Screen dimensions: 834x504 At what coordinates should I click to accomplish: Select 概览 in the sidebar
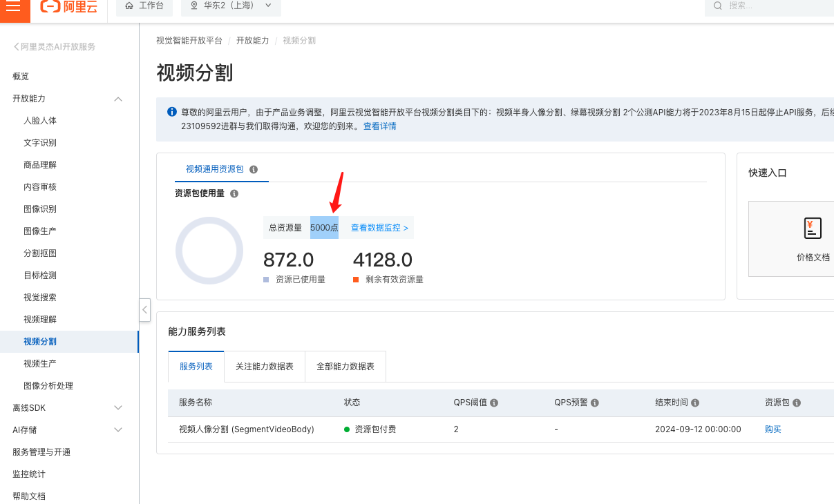21,77
